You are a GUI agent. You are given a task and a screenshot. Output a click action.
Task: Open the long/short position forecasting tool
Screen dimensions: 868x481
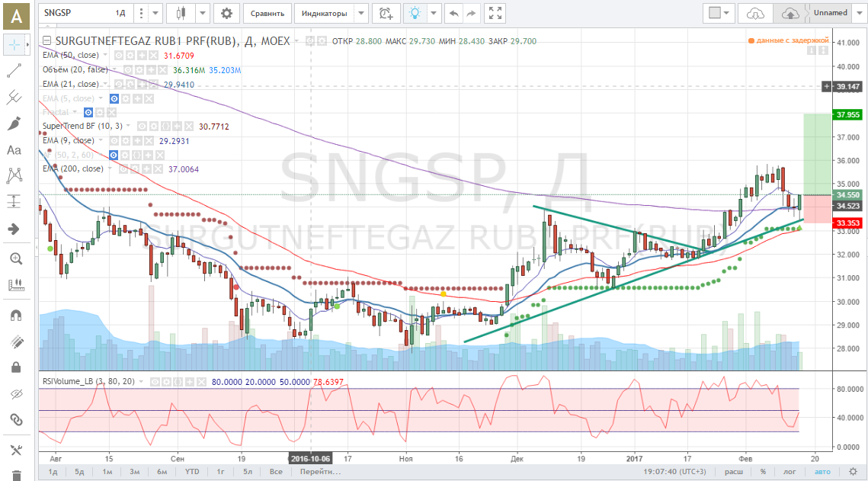(x=14, y=201)
